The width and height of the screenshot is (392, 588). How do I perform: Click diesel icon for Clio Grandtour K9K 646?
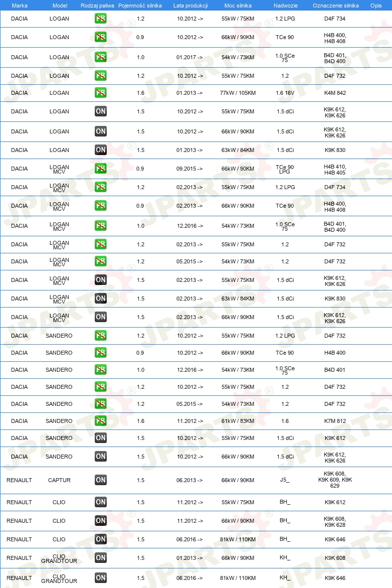[100, 577]
